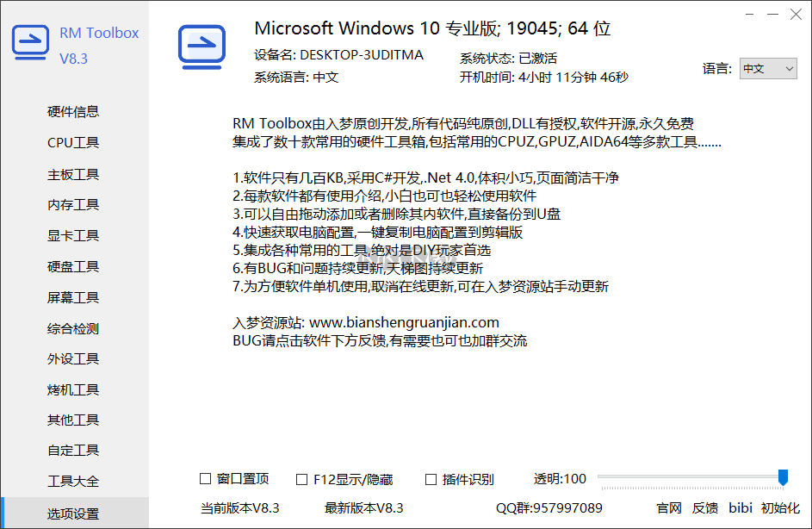Check the 插件识别 option

[x=431, y=480]
